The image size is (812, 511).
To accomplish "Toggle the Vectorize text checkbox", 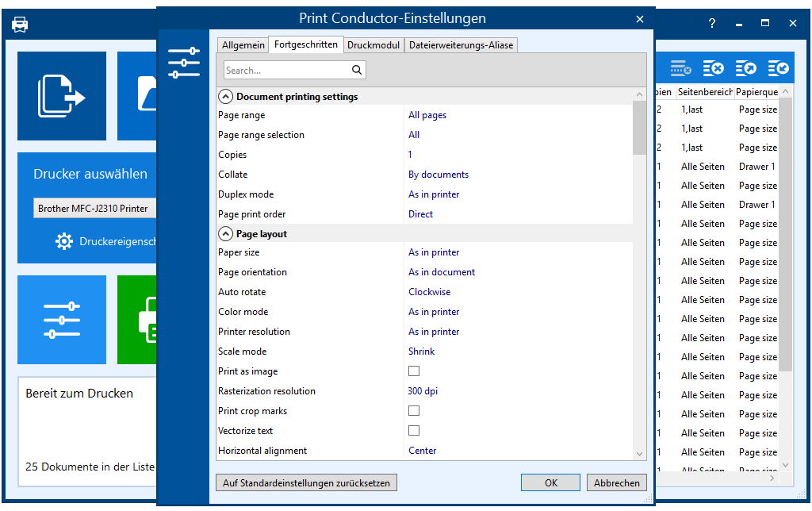I will pos(414,431).
